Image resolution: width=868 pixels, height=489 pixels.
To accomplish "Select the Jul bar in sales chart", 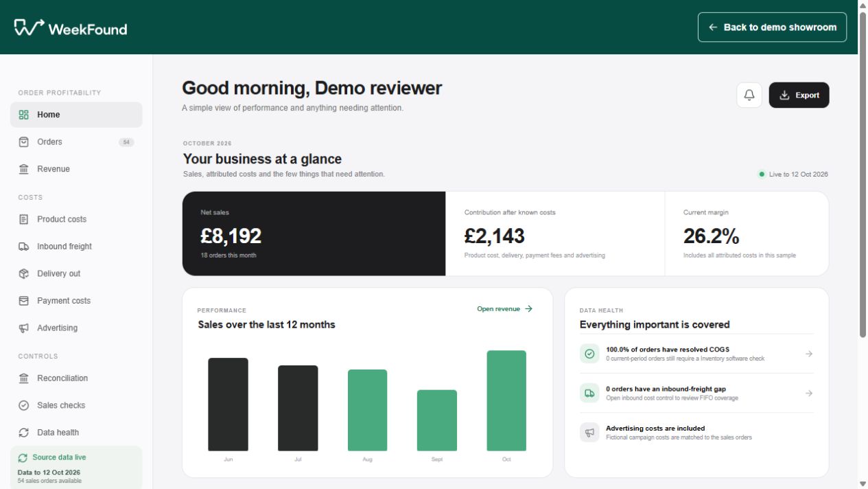I will 298,408.
